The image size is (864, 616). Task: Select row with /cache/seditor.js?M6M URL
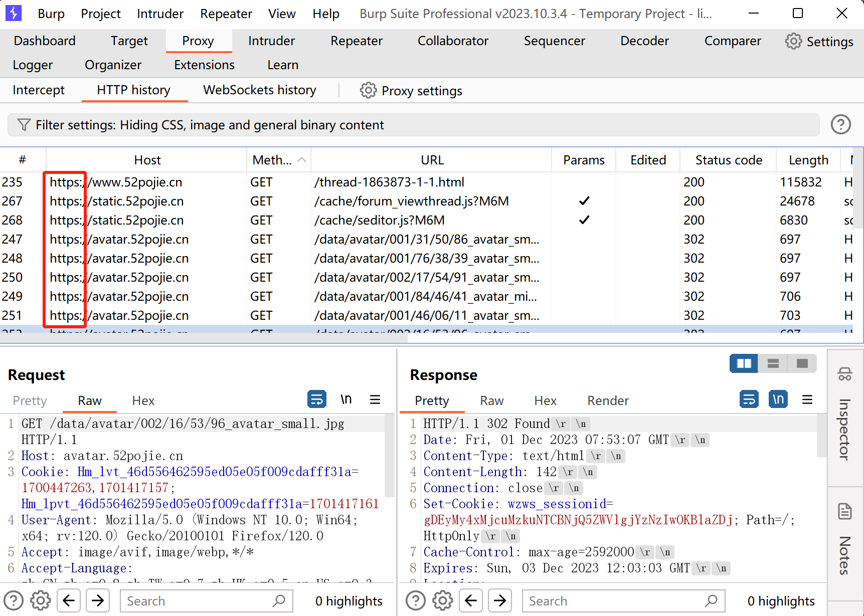[x=426, y=220]
